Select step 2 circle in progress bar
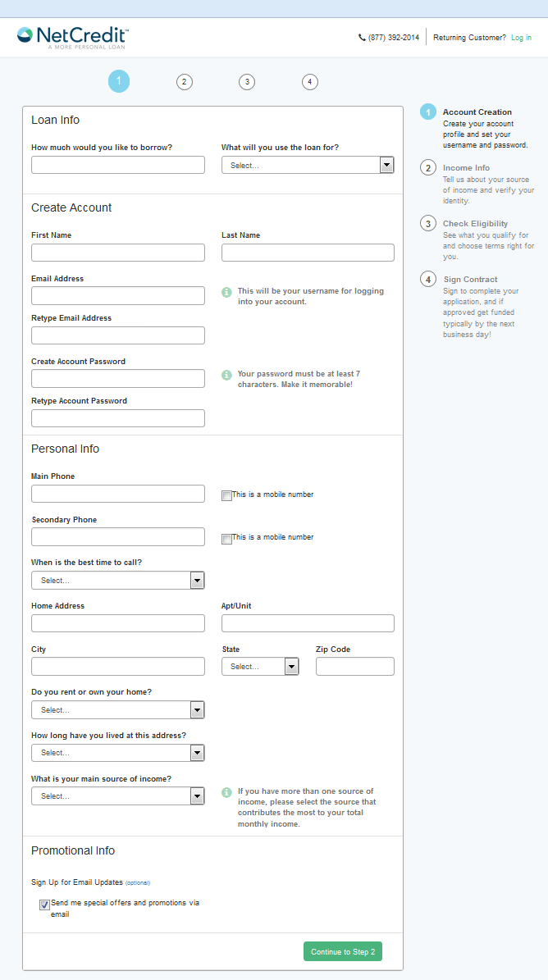The image size is (548, 980). 185,82
